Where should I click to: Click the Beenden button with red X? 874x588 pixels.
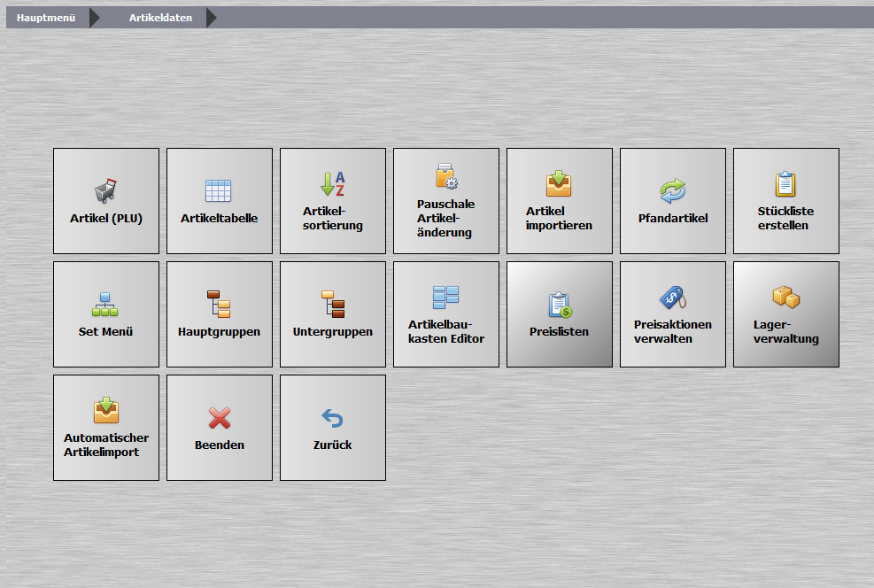click(220, 428)
